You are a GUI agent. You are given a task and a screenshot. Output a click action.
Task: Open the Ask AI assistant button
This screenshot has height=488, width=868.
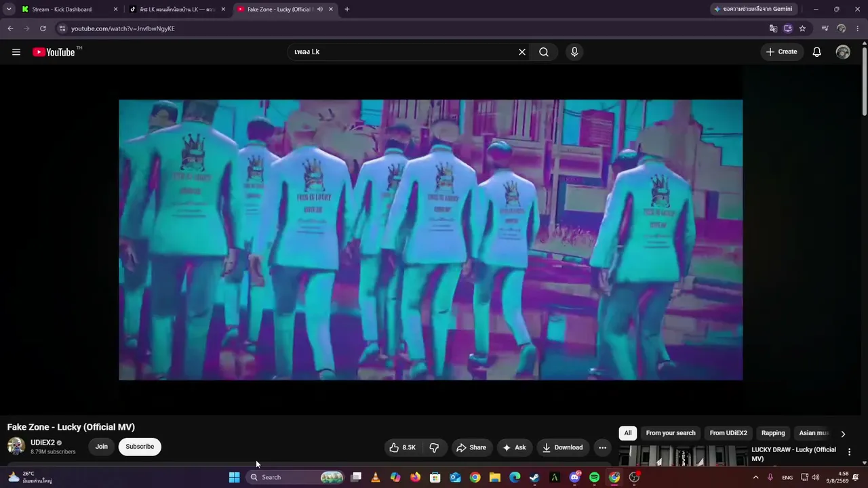(515, 447)
